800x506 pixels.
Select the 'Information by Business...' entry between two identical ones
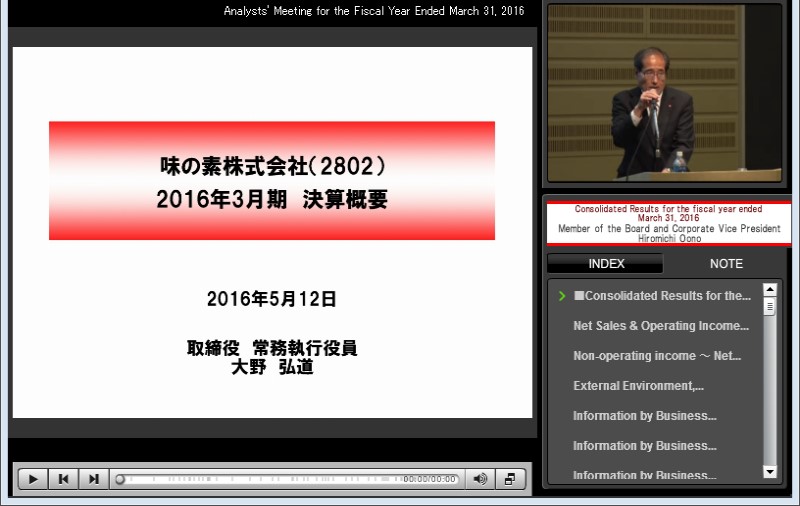pos(644,446)
